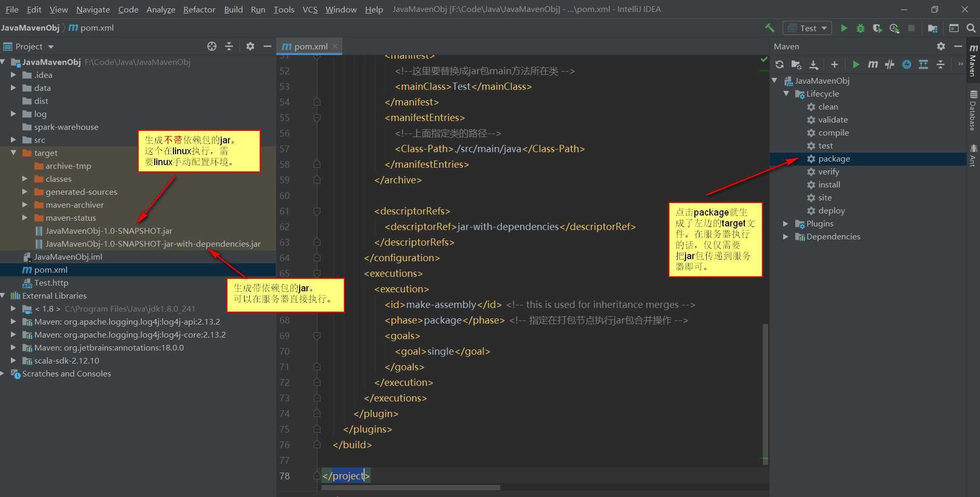Show more Maven toolbar actions
The image size is (980, 497).
(960, 64)
